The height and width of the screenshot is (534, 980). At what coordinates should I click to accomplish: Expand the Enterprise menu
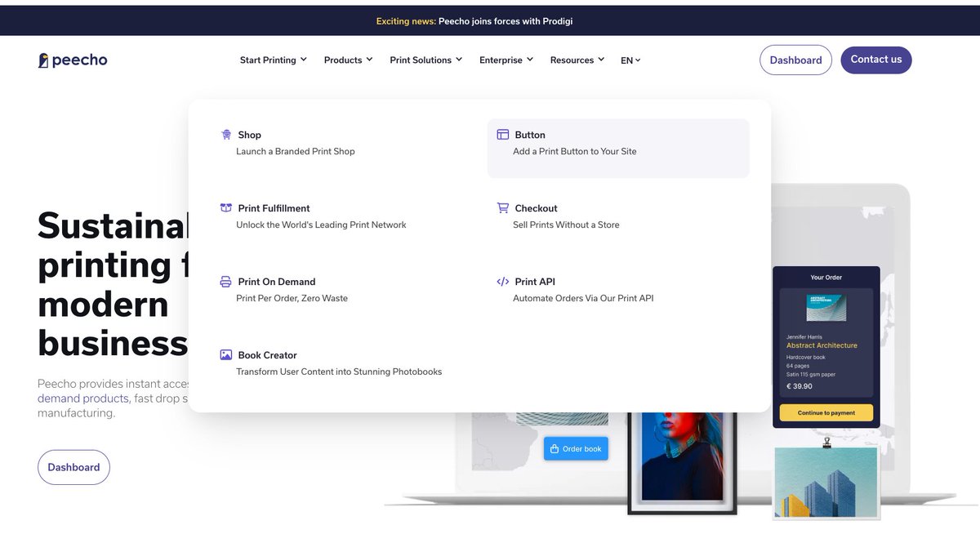tap(506, 60)
